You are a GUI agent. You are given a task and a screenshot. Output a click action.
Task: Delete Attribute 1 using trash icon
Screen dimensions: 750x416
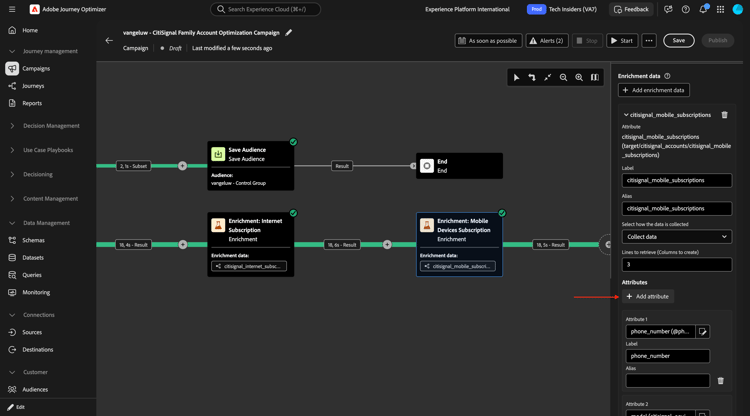720,381
